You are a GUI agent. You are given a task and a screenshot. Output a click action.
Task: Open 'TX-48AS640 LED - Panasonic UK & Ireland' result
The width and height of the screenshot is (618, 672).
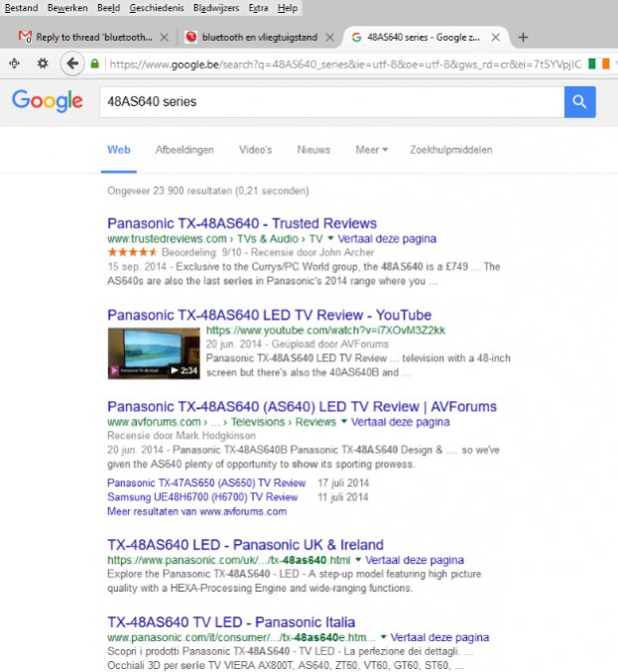(x=245, y=545)
